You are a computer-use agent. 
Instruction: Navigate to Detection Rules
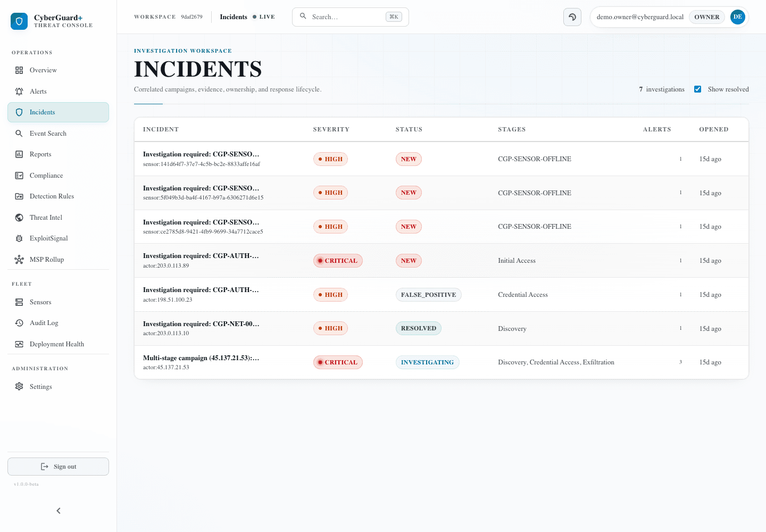click(58, 196)
